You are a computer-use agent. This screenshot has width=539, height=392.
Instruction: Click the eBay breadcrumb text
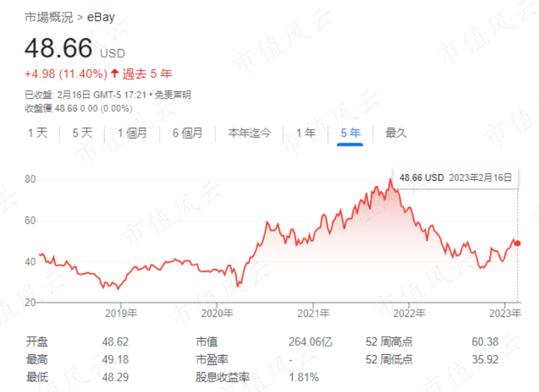[x=101, y=17]
